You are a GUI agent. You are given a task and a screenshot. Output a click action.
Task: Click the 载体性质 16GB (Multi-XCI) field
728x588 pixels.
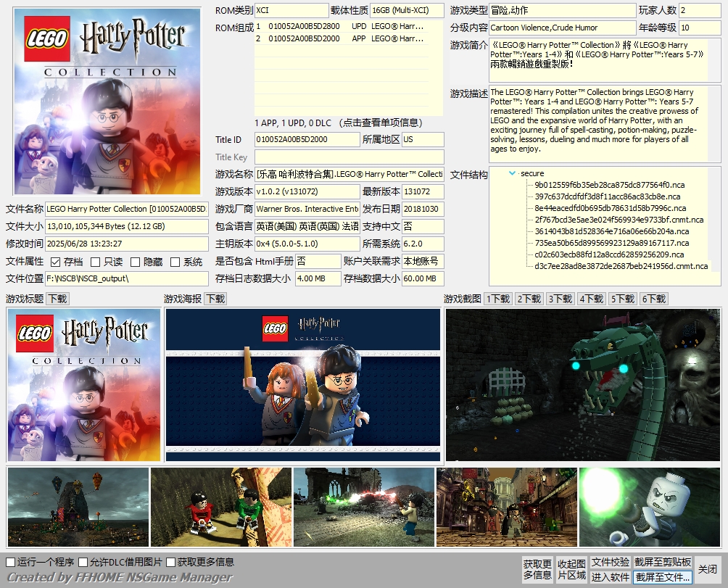click(x=408, y=10)
